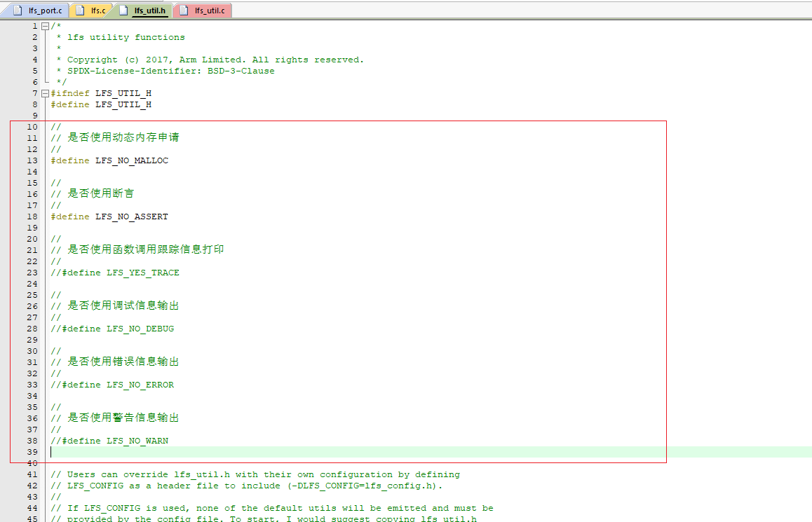
Task: Place cursor on LFS_NO_MALLOC define line
Action: 109,160
